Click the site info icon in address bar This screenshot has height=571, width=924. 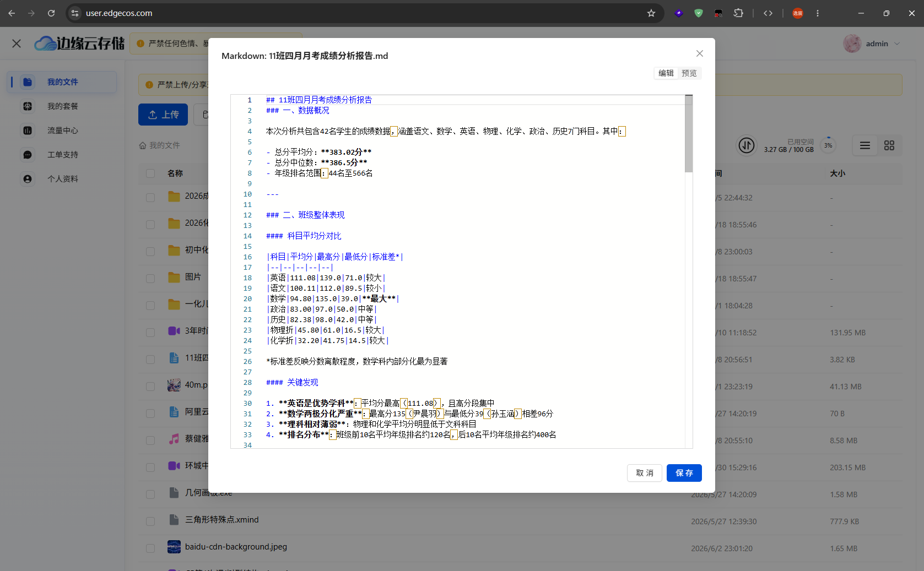[75, 13]
